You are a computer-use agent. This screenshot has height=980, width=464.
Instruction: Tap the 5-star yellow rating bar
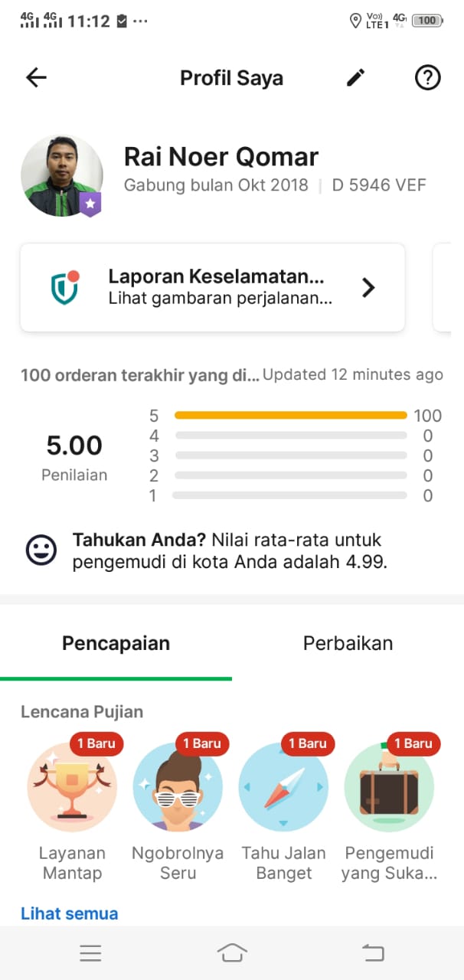(291, 415)
